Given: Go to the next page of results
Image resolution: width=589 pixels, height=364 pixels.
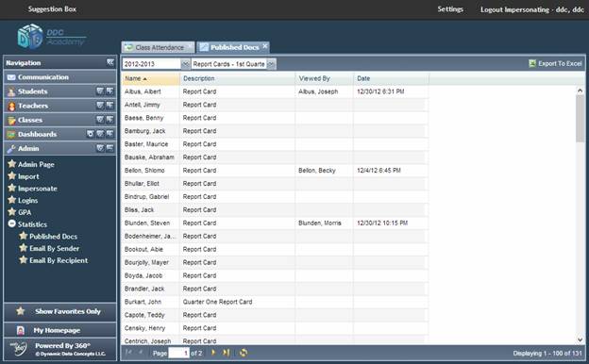Looking at the screenshot, I should click(213, 353).
